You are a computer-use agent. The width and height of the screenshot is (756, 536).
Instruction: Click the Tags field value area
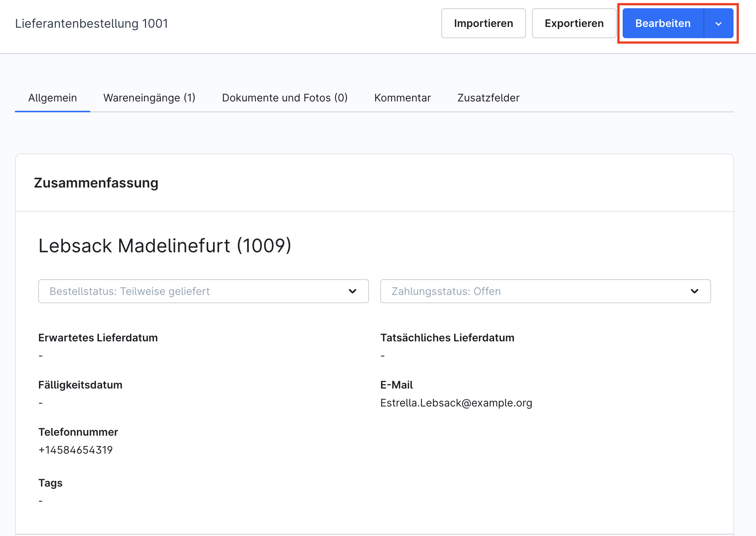(x=40, y=500)
